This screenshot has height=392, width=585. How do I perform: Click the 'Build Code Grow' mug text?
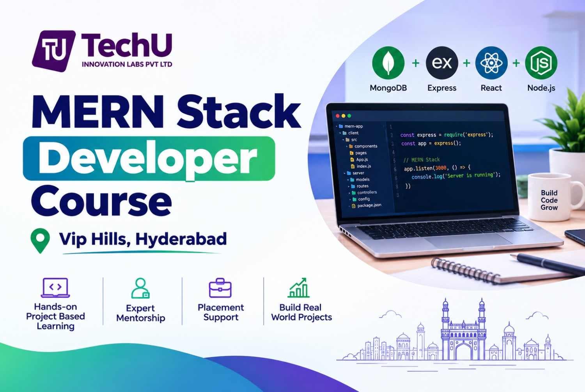point(549,200)
